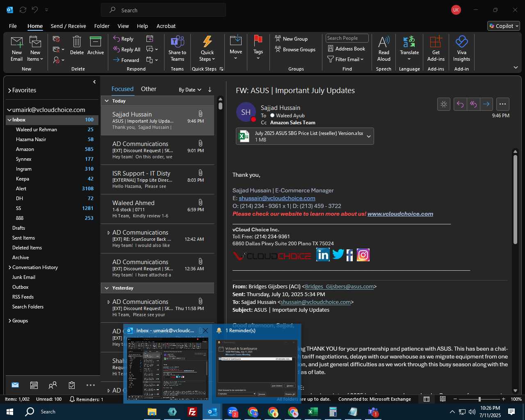Click shussain@vcloudchoice.com signature link
The height and width of the screenshot is (420, 525).
(277, 198)
